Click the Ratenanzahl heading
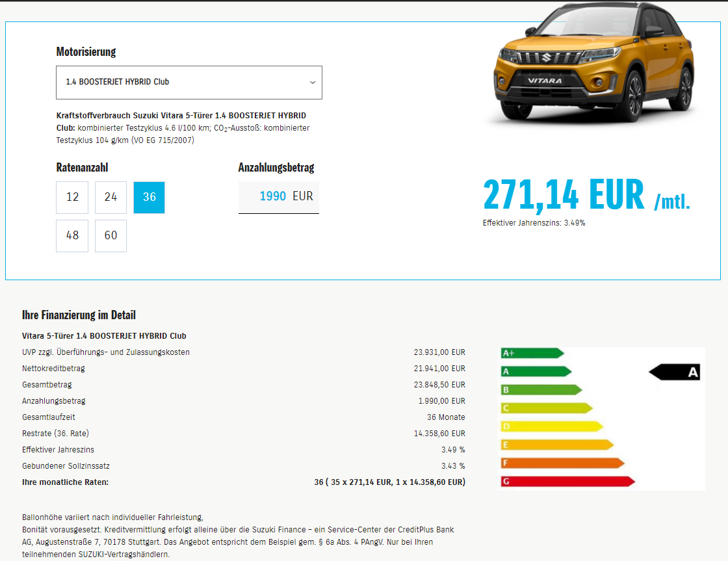The width and height of the screenshot is (728, 561). tap(82, 167)
